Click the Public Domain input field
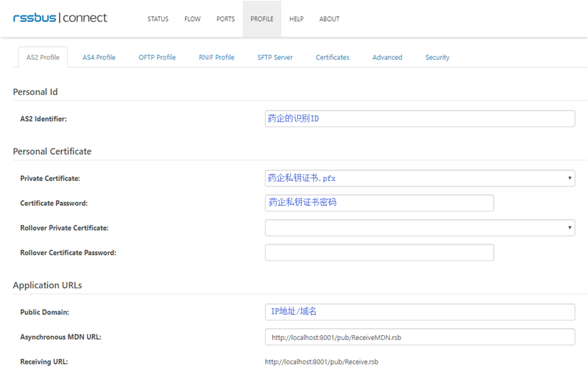Image resolution: width=588 pixels, height=377 pixels. (420, 312)
